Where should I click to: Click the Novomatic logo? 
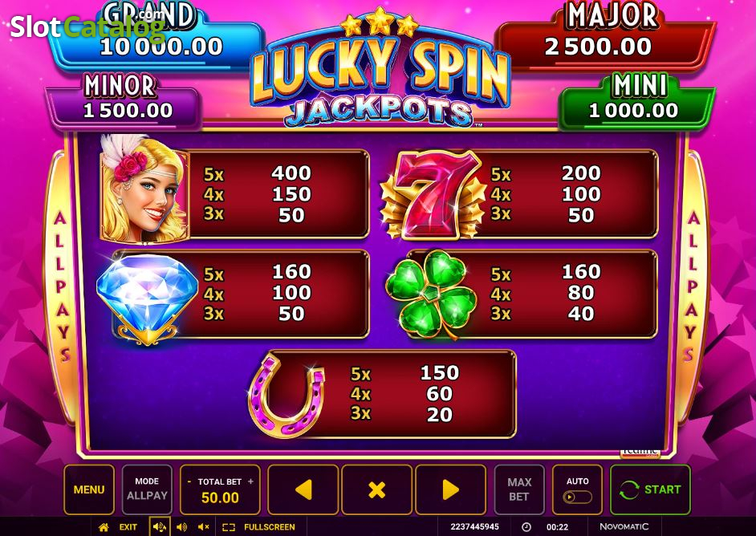pyautogui.click(x=624, y=527)
